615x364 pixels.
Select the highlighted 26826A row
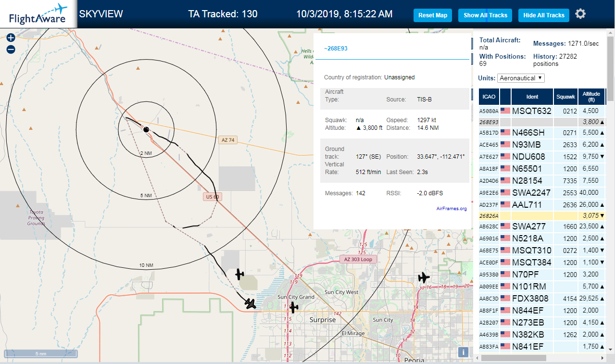[542, 216]
